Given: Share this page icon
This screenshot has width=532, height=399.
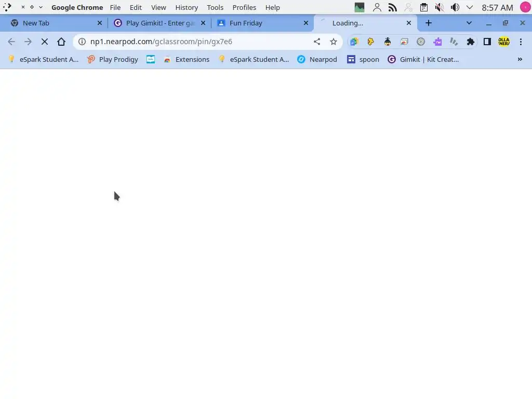Looking at the screenshot, I should pos(317,42).
